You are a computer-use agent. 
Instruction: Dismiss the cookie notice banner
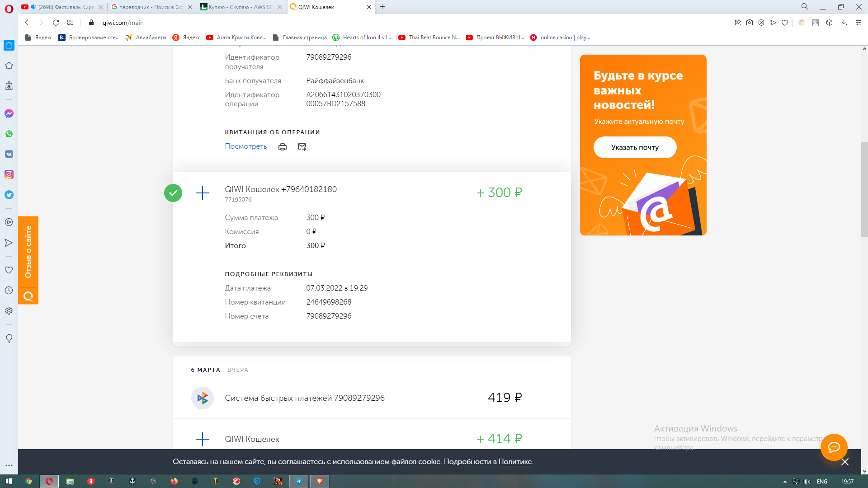pos(844,462)
